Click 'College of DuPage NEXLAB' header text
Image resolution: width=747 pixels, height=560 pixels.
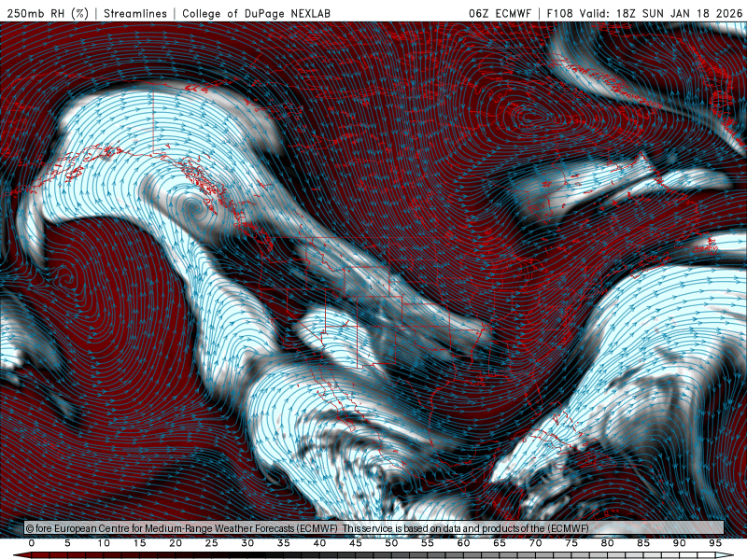tap(256, 13)
